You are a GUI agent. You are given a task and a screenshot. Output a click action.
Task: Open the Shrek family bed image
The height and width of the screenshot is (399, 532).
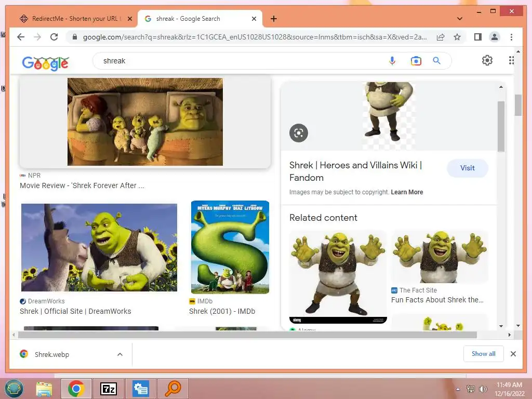click(x=145, y=122)
